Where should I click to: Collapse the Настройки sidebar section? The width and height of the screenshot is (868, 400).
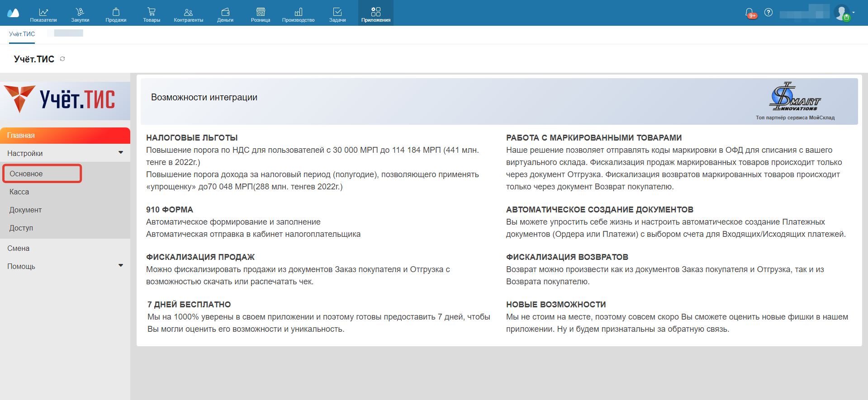click(120, 153)
